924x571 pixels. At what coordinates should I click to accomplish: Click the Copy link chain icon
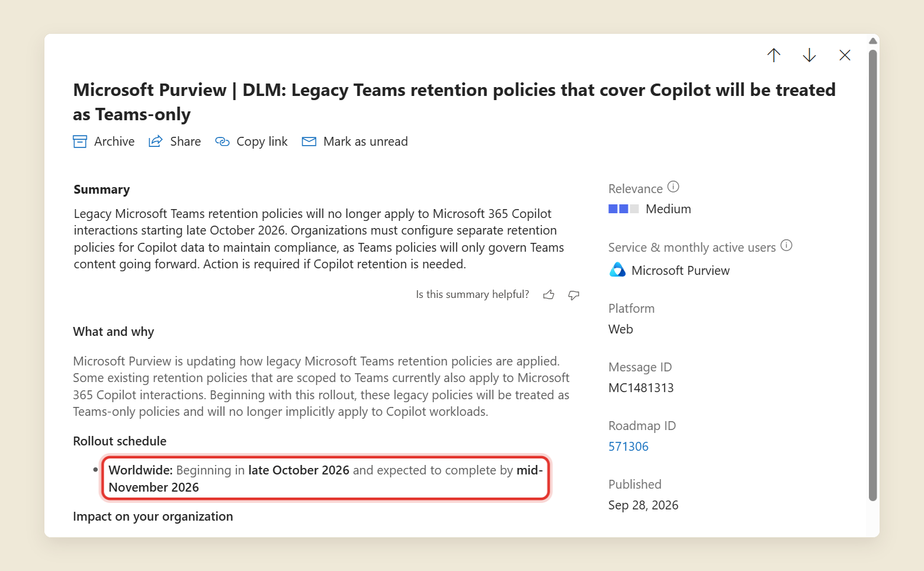click(x=222, y=142)
